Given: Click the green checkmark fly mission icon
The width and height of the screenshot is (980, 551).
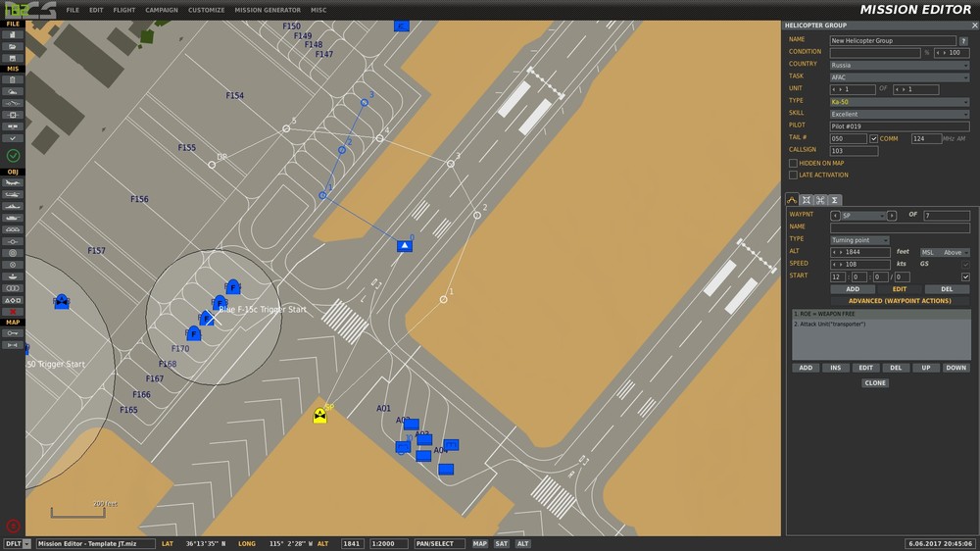Looking at the screenshot, I should tap(13, 155).
